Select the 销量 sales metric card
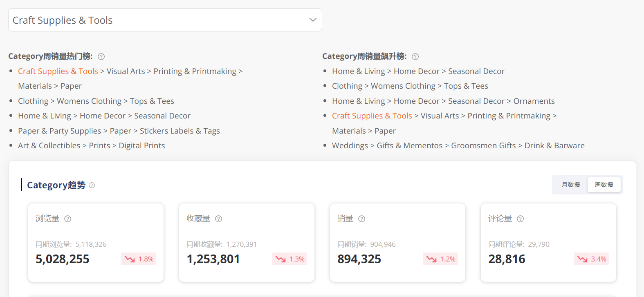 click(397, 242)
